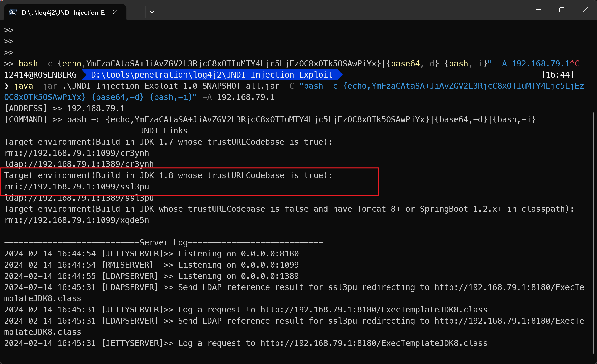Image resolution: width=597 pixels, height=364 pixels.
Task: Maximize the terminal window
Action: (562, 10)
